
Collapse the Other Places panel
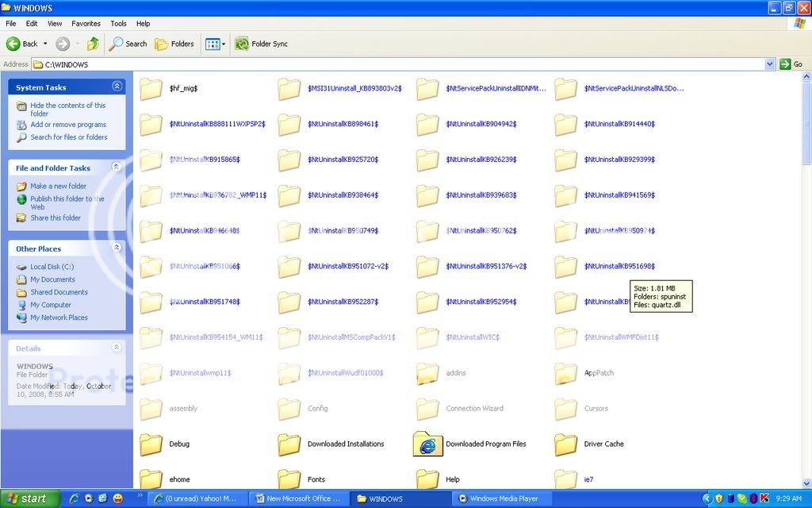117,248
